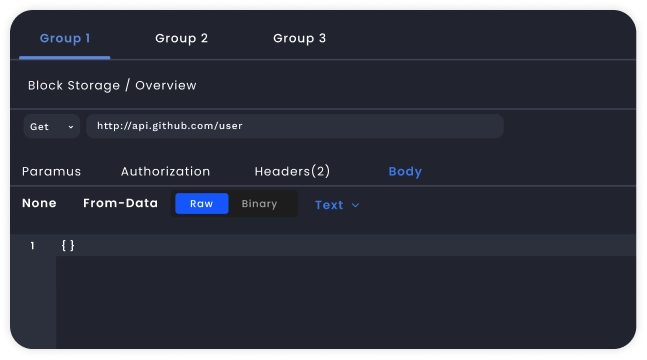Select the Group 3 tab
This screenshot has width=647, height=360.
tap(300, 38)
